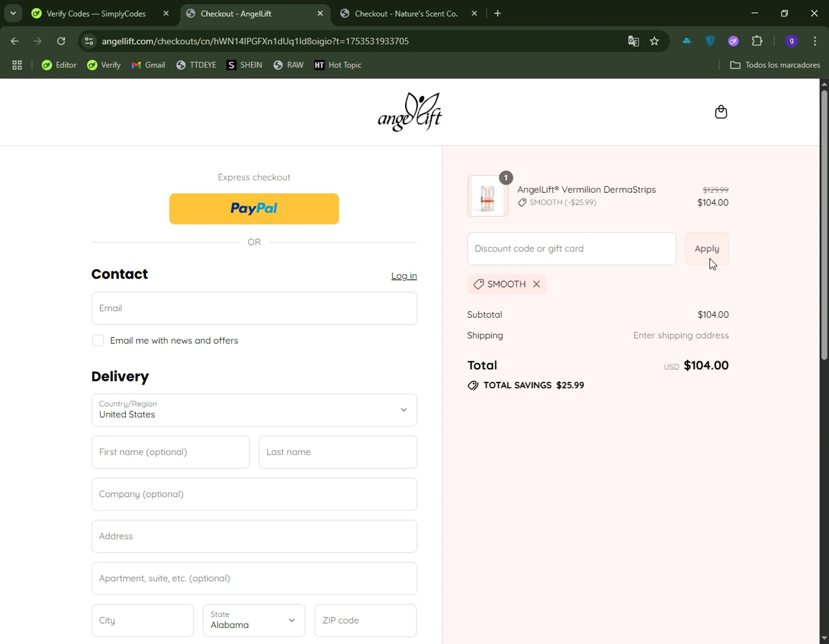Open the Gmail bookmark
The image size is (829, 644).
[x=148, y=65]
